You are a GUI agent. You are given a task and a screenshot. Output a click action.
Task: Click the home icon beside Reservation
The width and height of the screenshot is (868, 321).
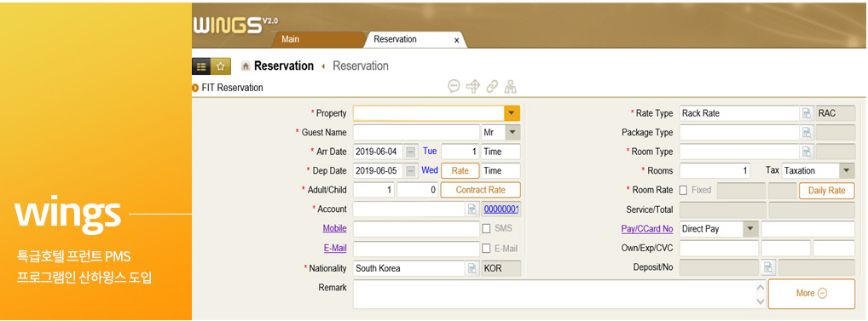click(x=246, y=66)
